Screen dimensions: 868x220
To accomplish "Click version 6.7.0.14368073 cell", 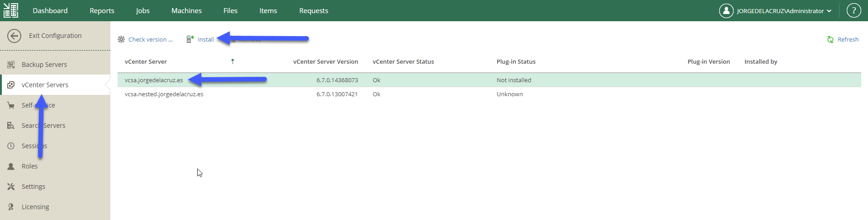I will coord(337,80).
